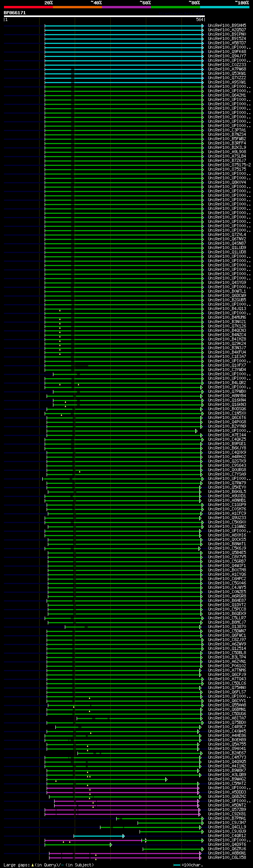The height and width of the screenshot is (868, 253).
Task: Click hit label UniRef100_Q7K126
Action: [x=227, y=326]
